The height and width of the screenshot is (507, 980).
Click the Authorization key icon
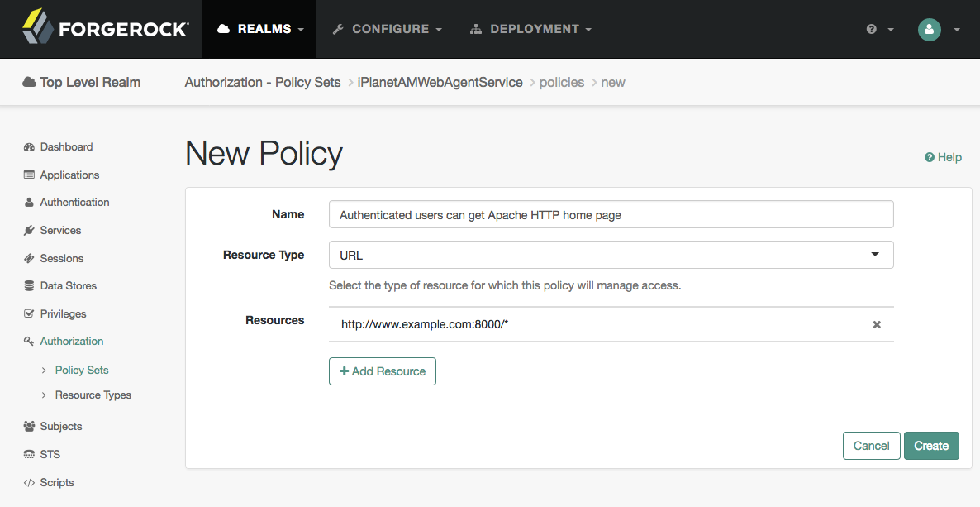(29, 341)
